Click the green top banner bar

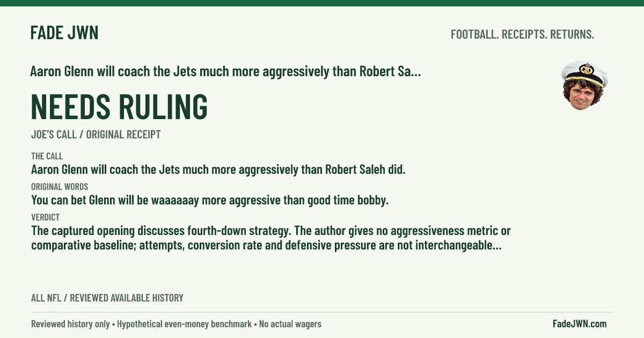click(322, 3)
